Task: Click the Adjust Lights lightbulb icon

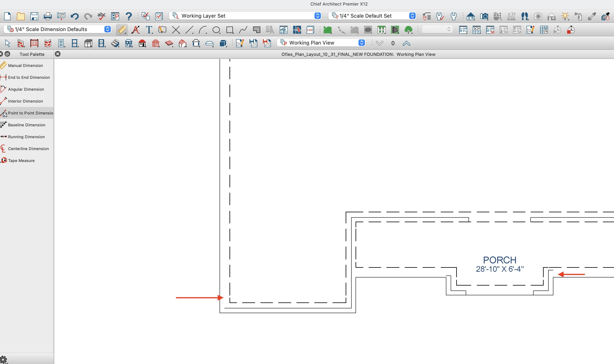Action: pos(565,16)
